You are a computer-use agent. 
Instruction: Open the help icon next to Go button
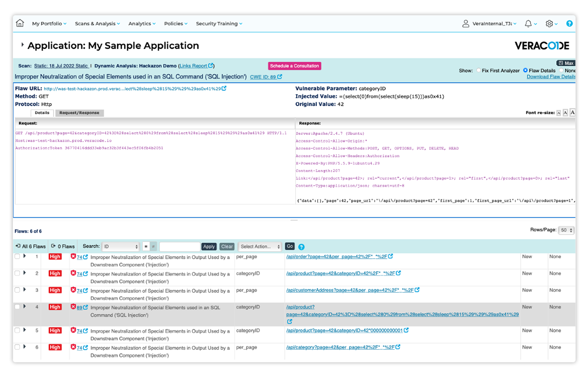pos(302,247)
